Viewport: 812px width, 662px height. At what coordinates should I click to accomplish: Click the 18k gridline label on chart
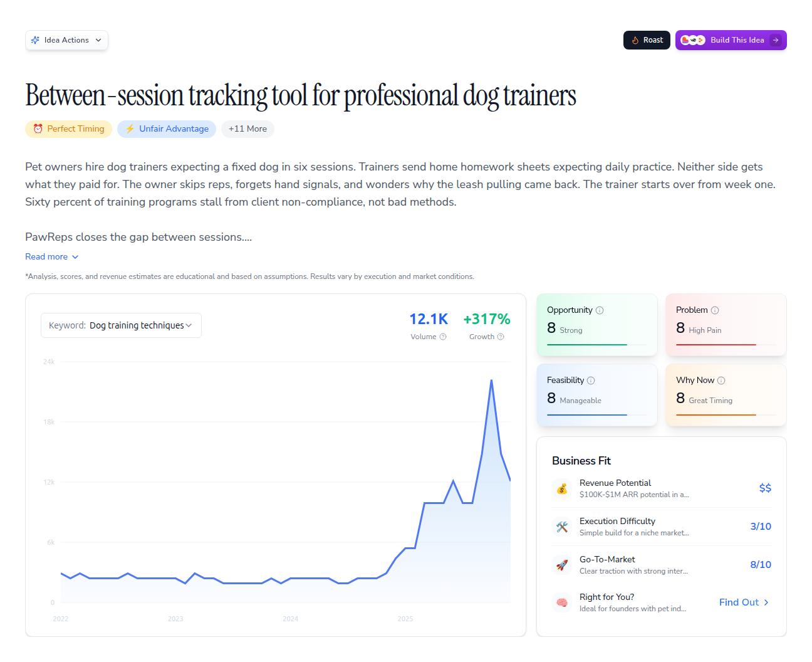click(49, 422)
